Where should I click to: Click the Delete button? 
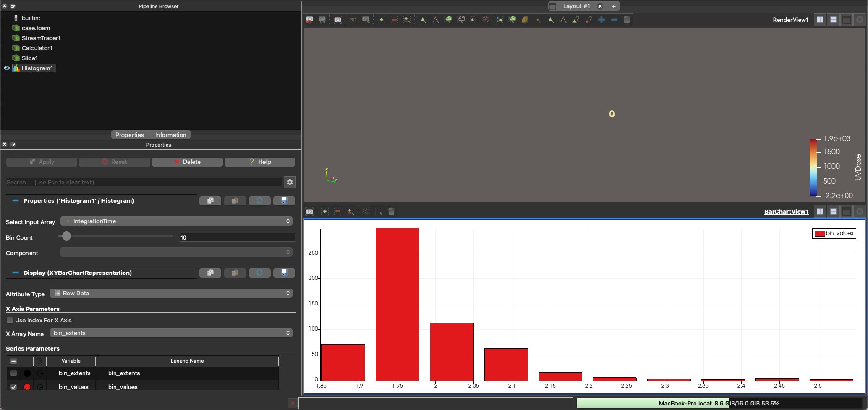pos(187,162)
